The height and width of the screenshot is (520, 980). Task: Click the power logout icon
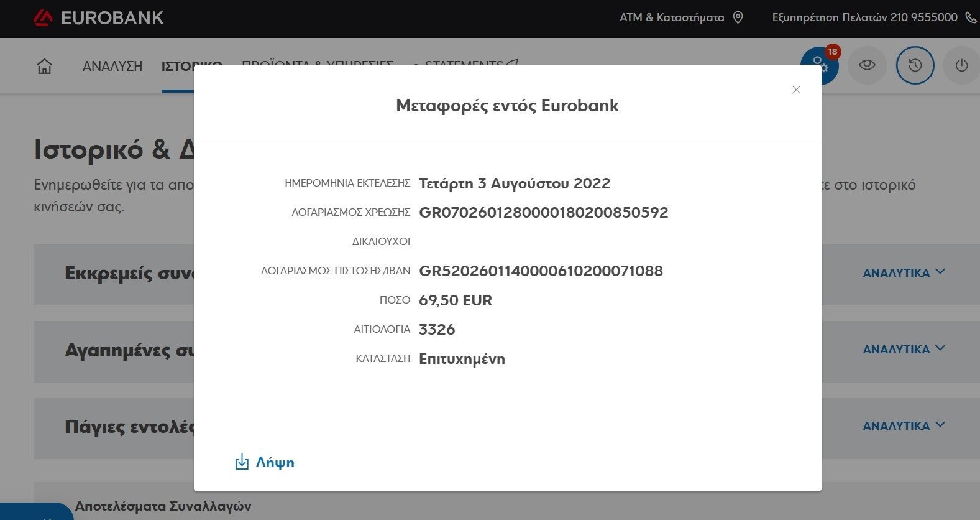(961, 65)
